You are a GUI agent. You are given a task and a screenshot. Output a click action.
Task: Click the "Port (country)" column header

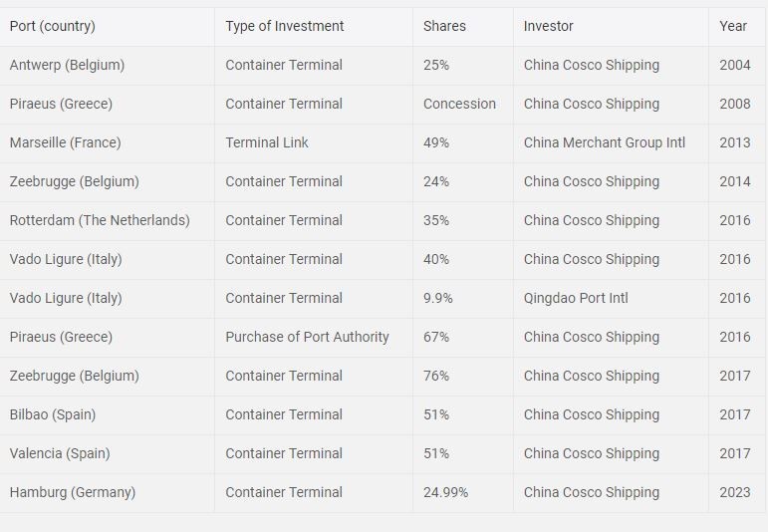[x=53, y=26]
